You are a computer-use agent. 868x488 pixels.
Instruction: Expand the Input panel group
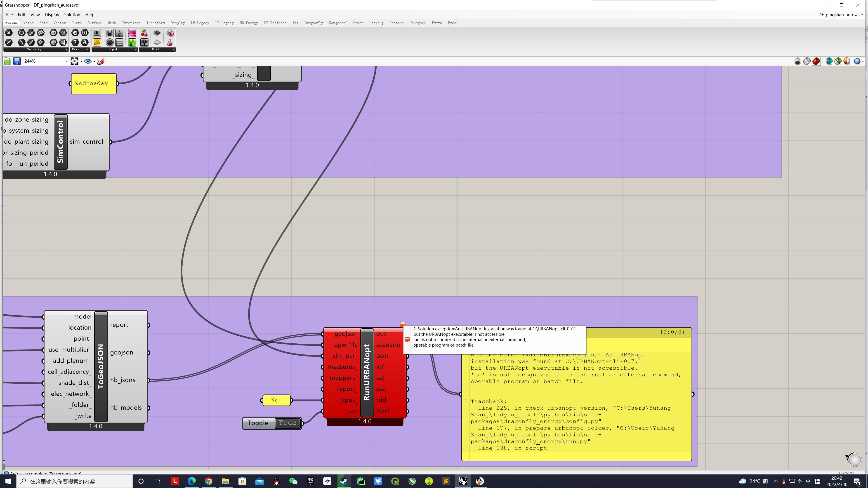pyautogui.click(x=136, y=49)
